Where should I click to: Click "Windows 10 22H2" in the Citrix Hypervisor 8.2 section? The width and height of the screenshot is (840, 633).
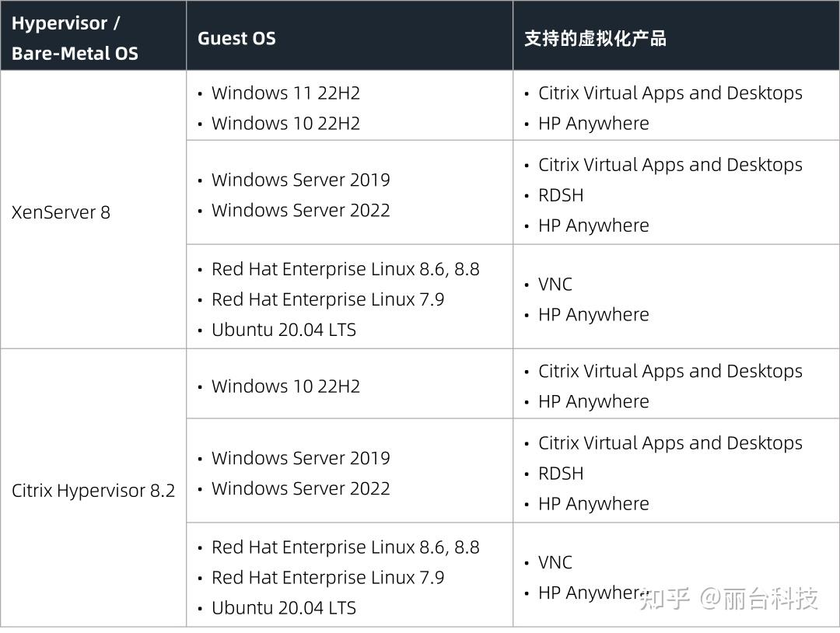tap(285, 386)
